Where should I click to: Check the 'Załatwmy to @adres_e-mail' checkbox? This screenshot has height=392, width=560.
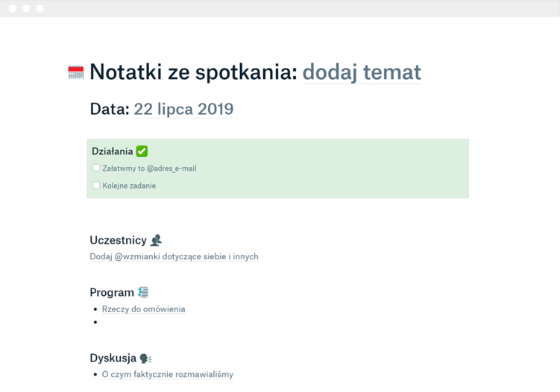pos(96,168)
